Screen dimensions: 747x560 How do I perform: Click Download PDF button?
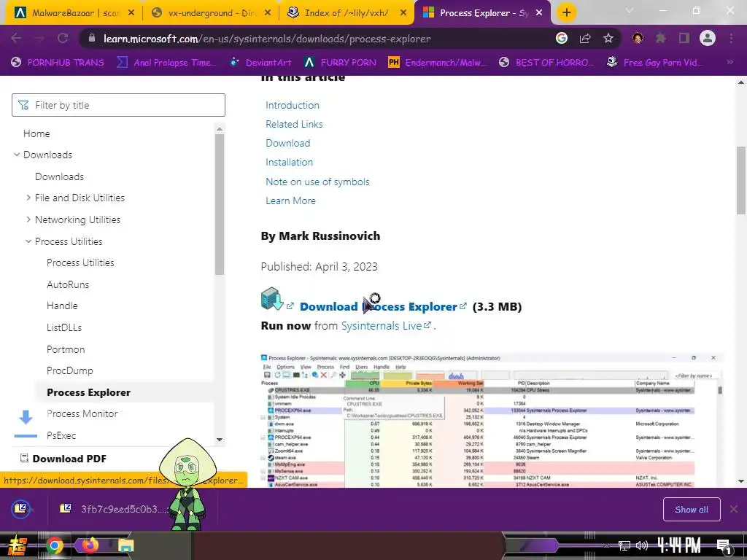click(63, 459)
